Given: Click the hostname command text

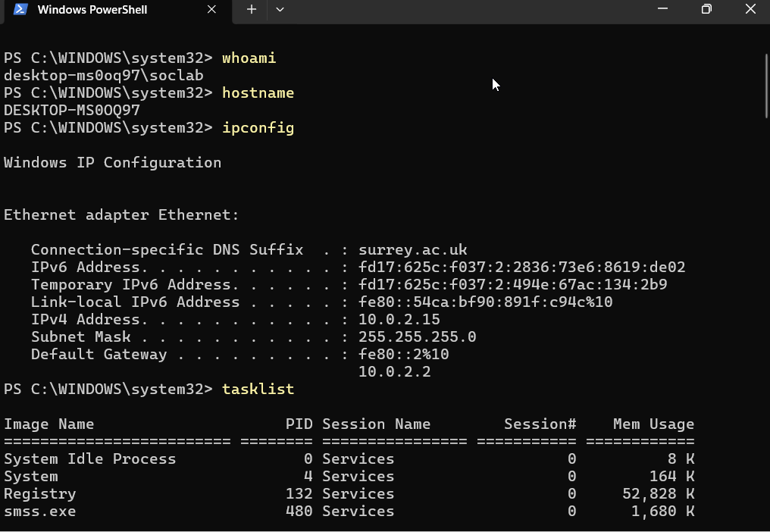Looking at the screenshot, I should pyautogui.click(x=258, y=93).
